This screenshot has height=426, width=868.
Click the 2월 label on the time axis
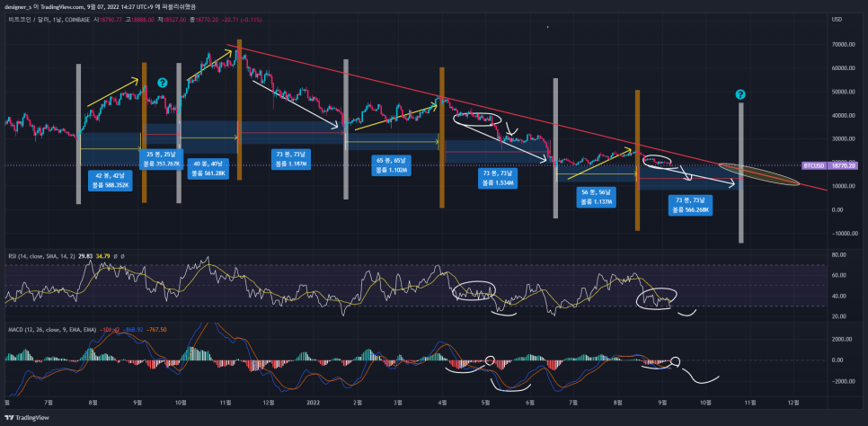(357, 401)
